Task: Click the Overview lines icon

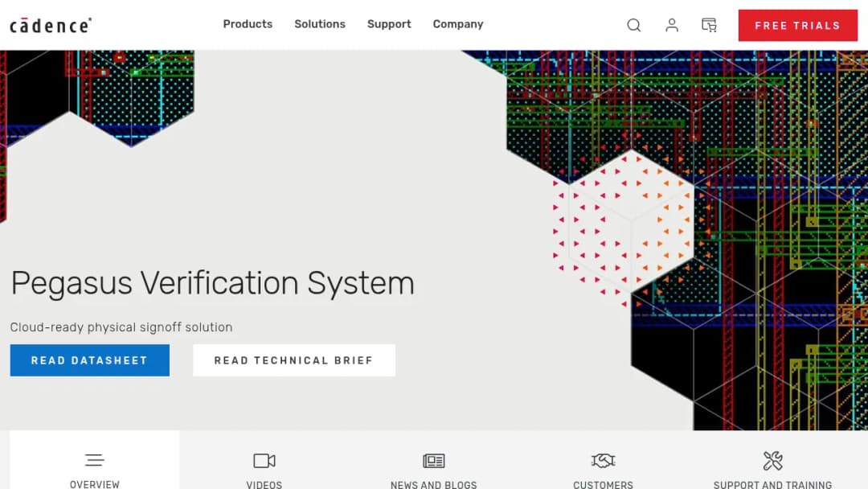Action: [95, 460]
